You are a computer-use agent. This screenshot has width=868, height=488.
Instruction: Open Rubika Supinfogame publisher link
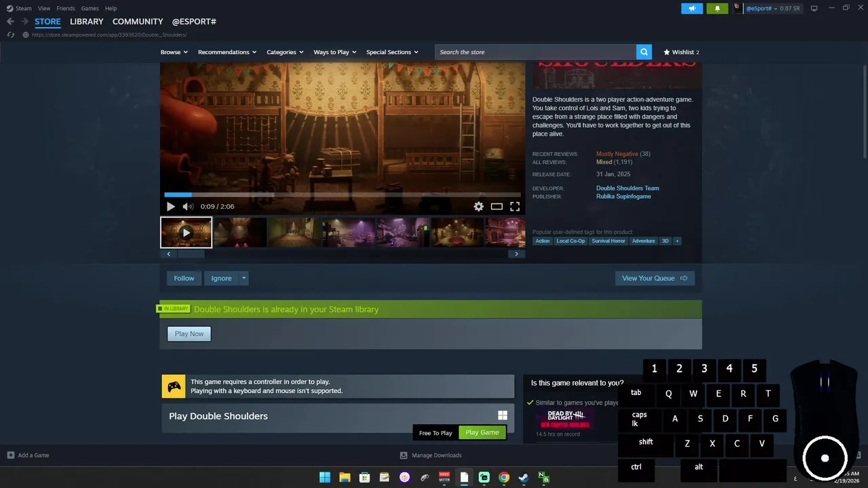pyautogui.click(x=623, y=197)
